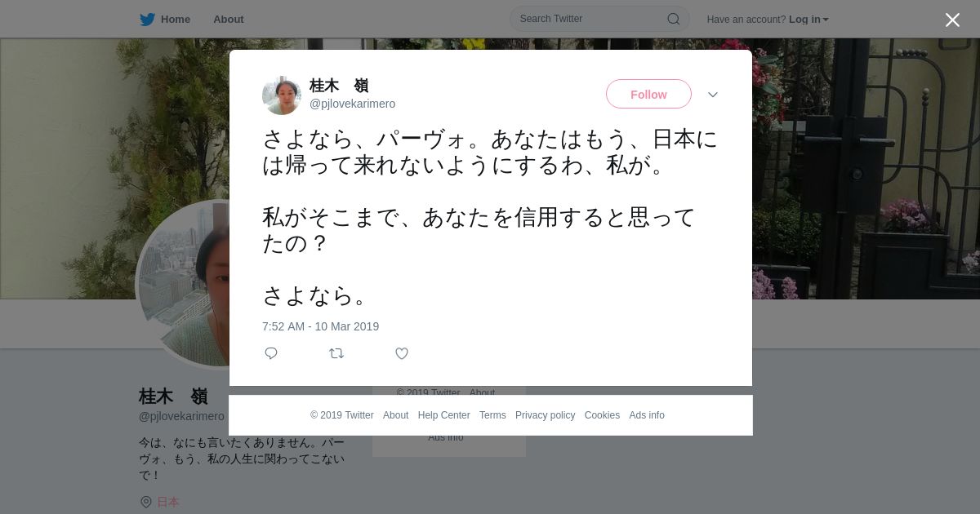Expand the tweet options chevron next to Follow

[x=713, y=95]
